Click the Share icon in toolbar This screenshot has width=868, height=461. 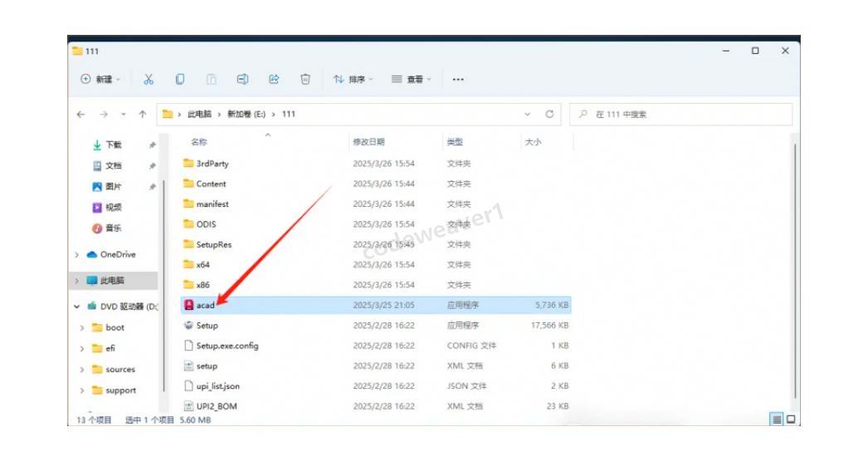click(274, 79)
